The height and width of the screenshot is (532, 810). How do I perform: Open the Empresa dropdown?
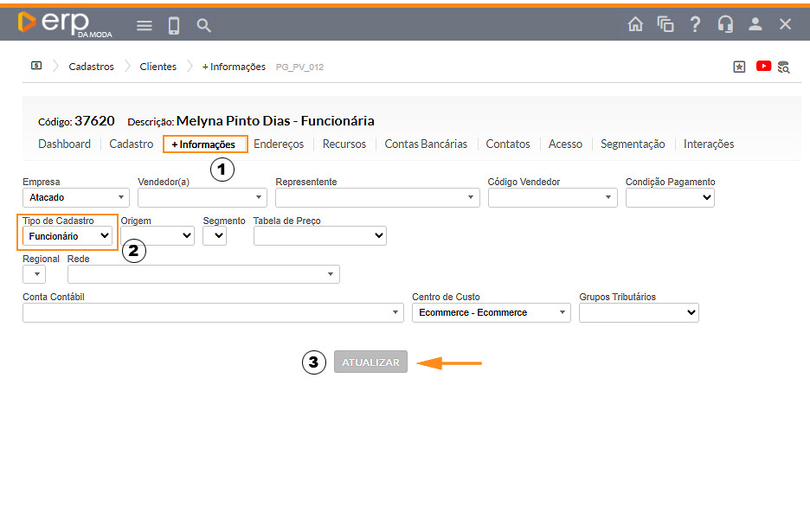point(75,198)
